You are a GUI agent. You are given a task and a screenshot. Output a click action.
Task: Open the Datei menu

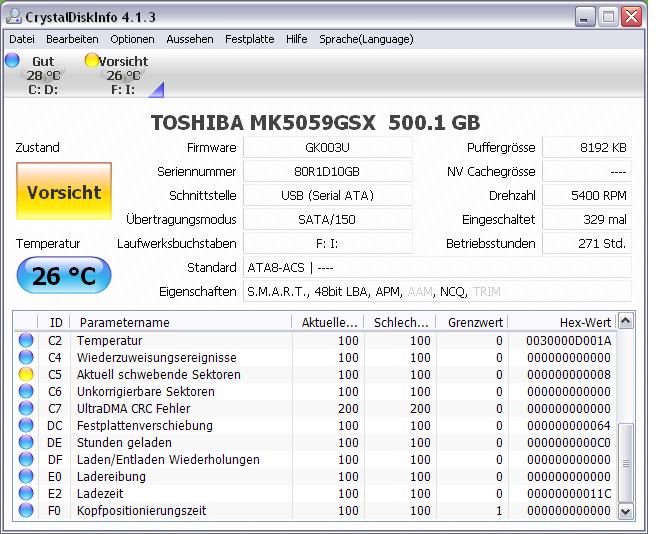pyautogui.click(x=22, y=39)
